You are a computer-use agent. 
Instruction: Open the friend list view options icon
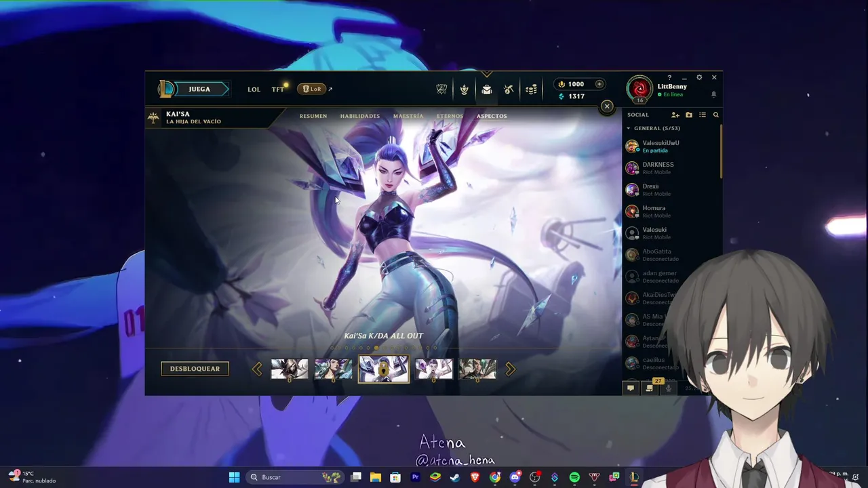(703, 115)
